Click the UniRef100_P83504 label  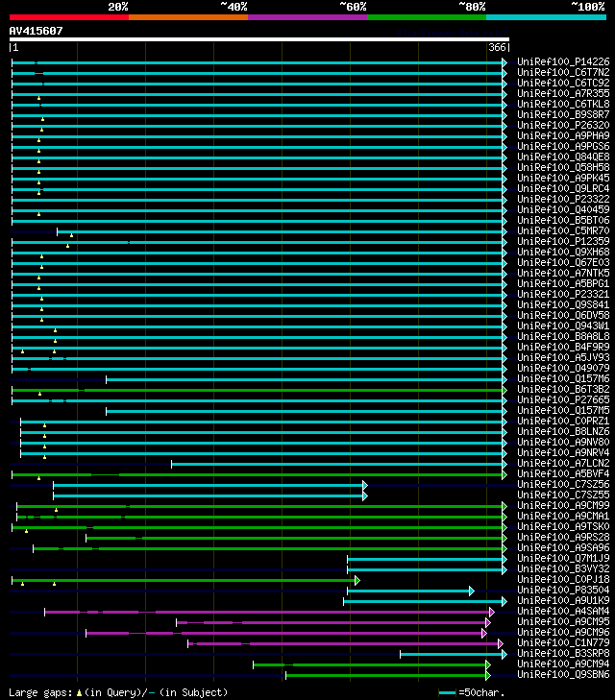click(563, 591)
